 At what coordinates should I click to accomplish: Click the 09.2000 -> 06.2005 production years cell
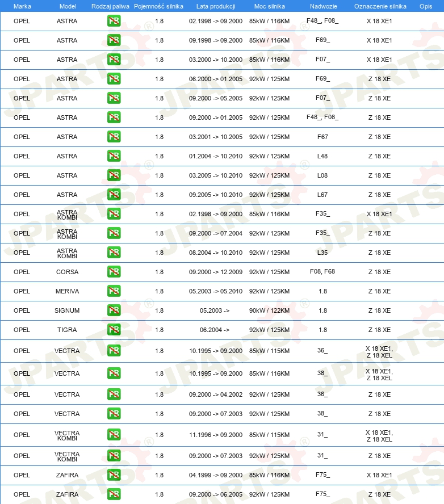[216, 494]
